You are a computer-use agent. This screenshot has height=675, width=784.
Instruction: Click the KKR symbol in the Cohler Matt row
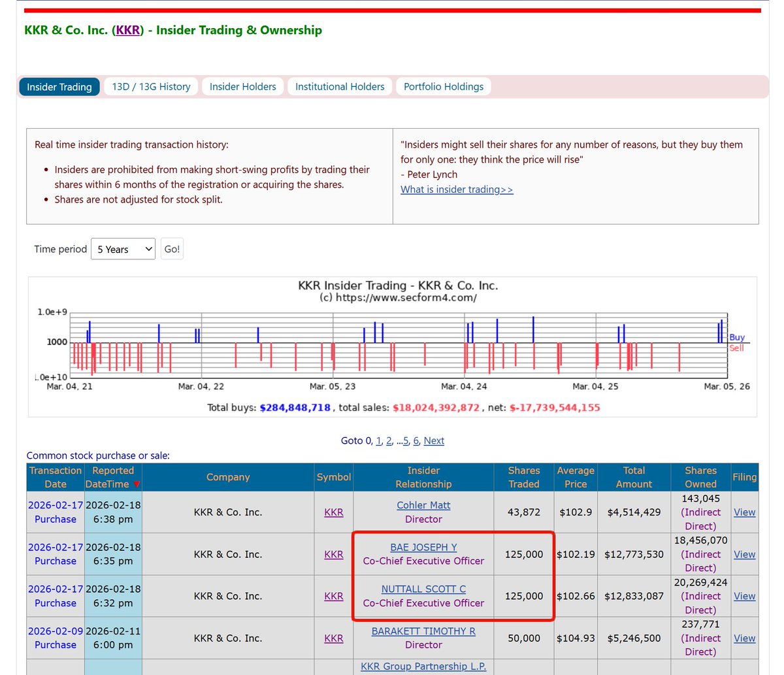pyautogui.click(x=334, y=512)
